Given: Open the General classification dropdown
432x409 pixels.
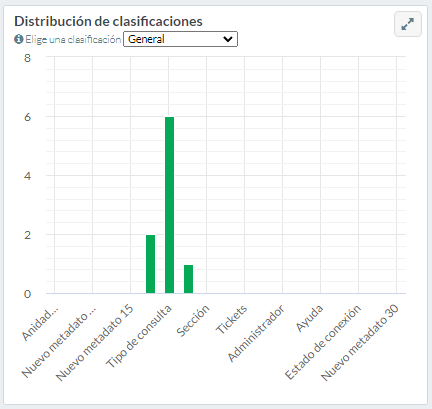Looking at the screenshot, I should 180,39.
